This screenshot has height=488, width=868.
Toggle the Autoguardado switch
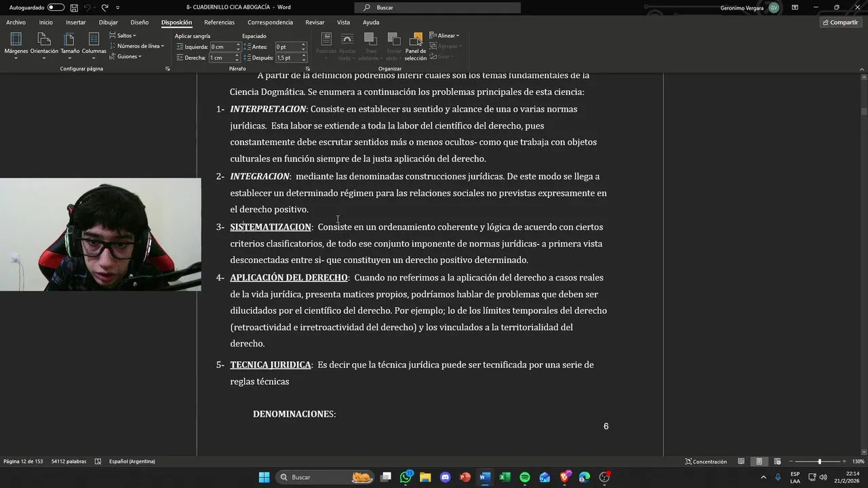(x=56, y=7)
